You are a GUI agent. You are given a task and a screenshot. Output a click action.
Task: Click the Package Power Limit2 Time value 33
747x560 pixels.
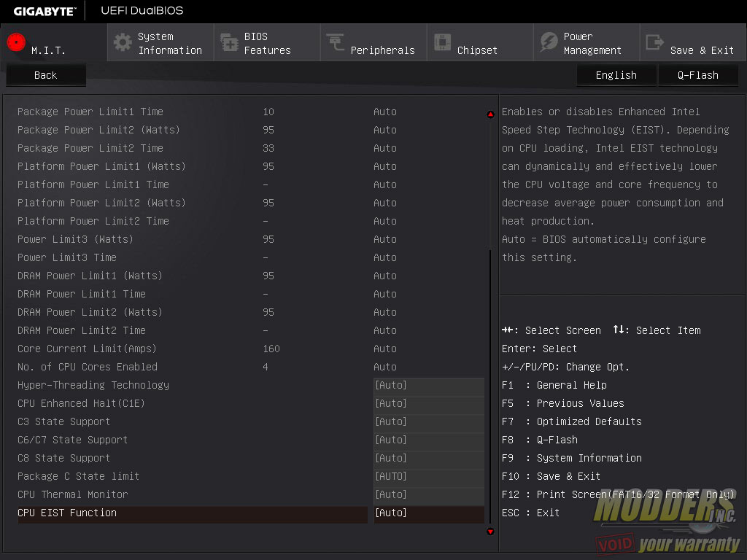[x=268, y=148]
